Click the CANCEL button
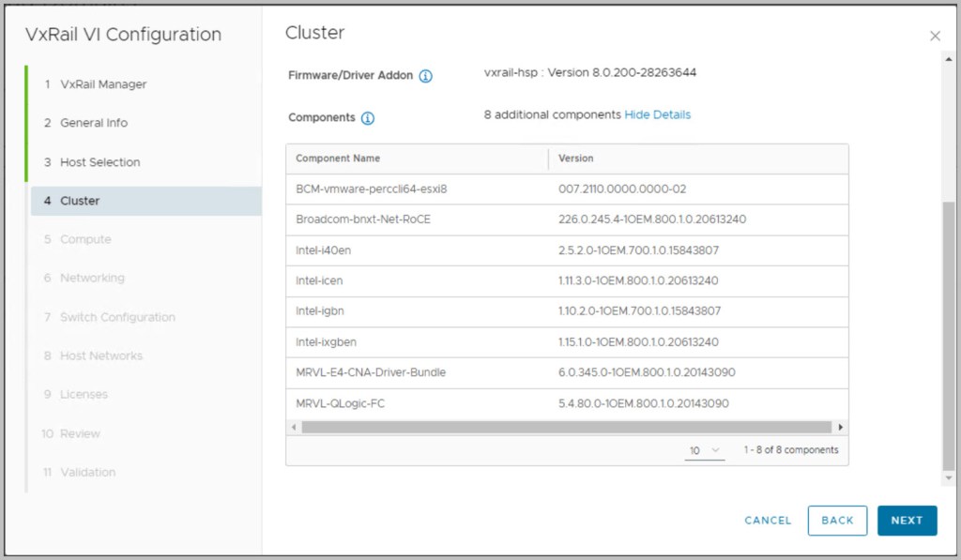The height and width of the screenshot is (560, 961). tap(768, 521)
